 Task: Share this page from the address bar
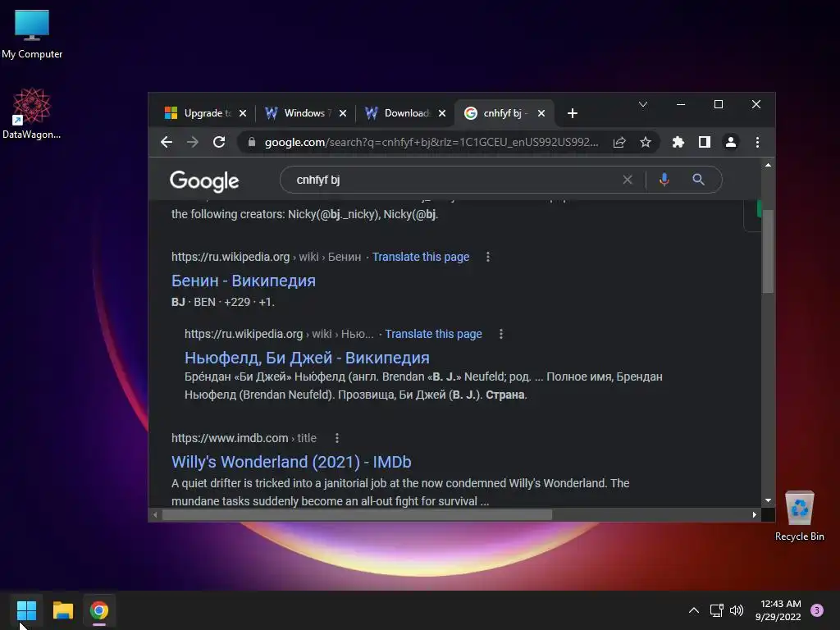point(619,142)
